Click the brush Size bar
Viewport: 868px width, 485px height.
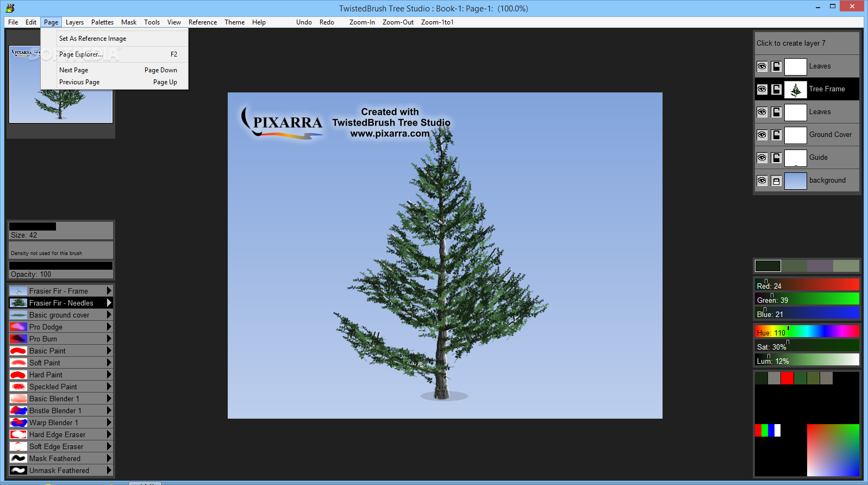pyautogui.click(x=61, y=230)
